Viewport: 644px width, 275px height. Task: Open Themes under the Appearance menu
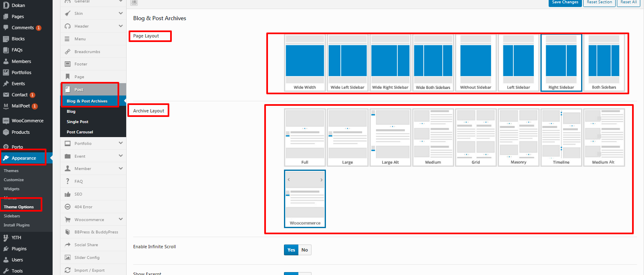[11, 170]
